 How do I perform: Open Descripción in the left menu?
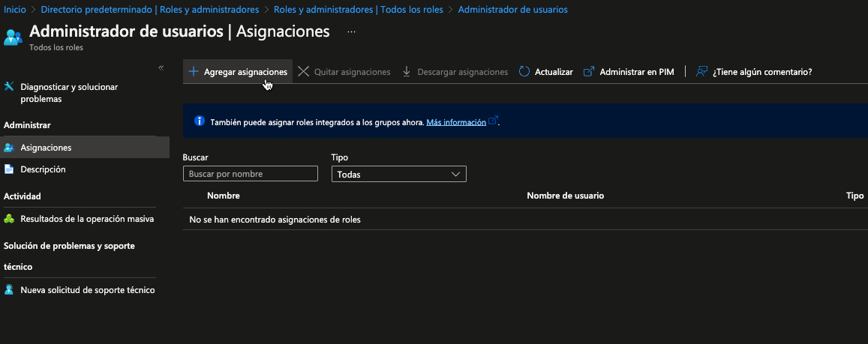click(43, 169)
